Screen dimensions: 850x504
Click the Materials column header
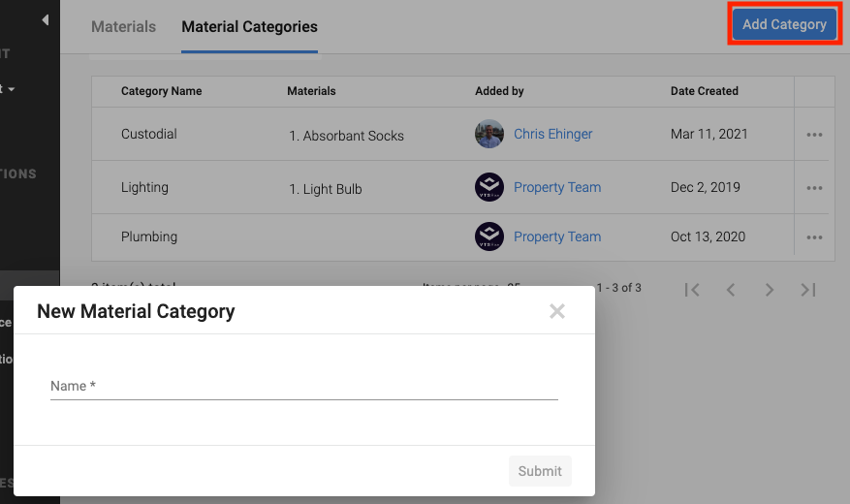[311, 91]
